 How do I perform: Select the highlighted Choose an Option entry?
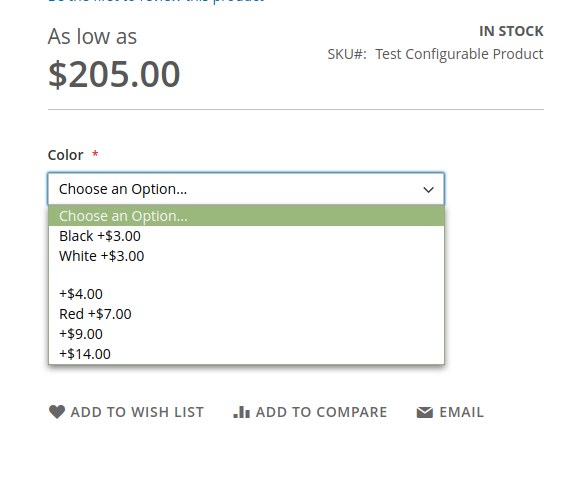[246, 216]
